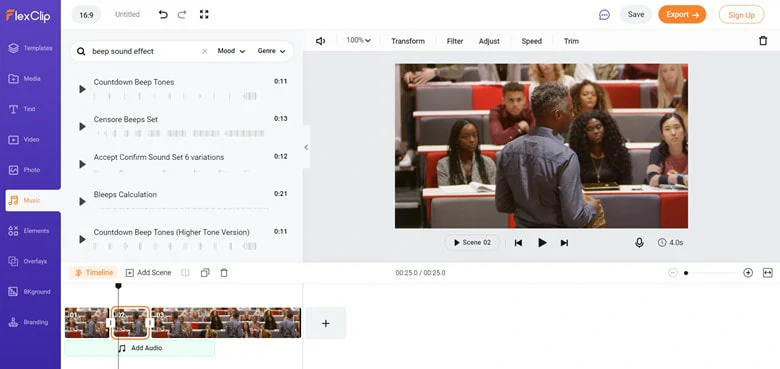
Task: Open the Elements sidebar panel
Action: pos(30,231)
